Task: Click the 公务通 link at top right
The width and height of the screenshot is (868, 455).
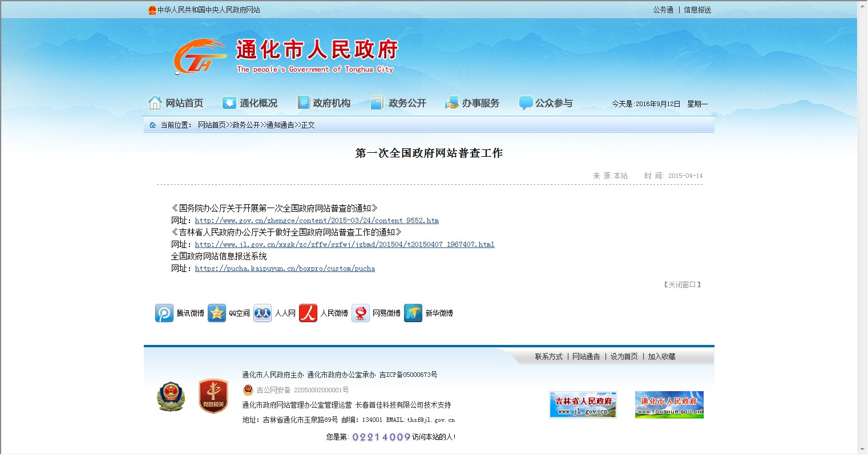Action: tap(663, 10)
